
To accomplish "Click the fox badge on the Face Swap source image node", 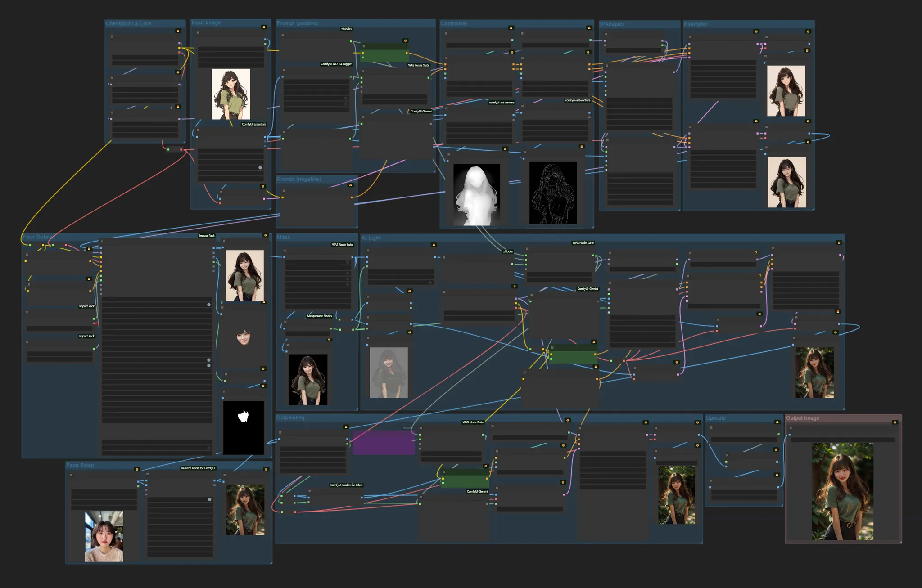I will [137, 469].
